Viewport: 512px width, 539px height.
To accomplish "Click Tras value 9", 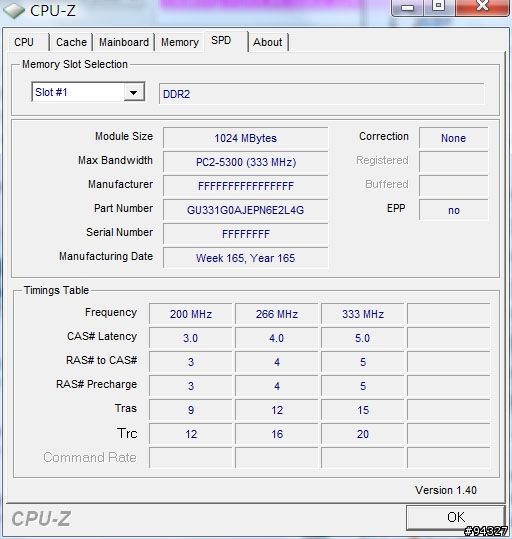I will pos(191,410).
